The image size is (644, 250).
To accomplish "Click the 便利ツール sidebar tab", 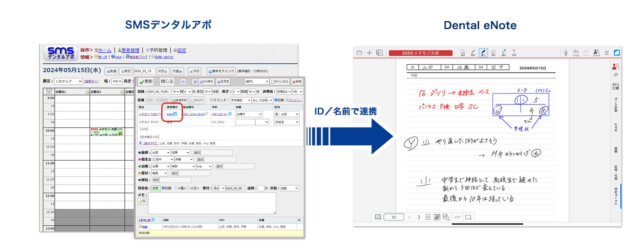I will coord(616,105).
